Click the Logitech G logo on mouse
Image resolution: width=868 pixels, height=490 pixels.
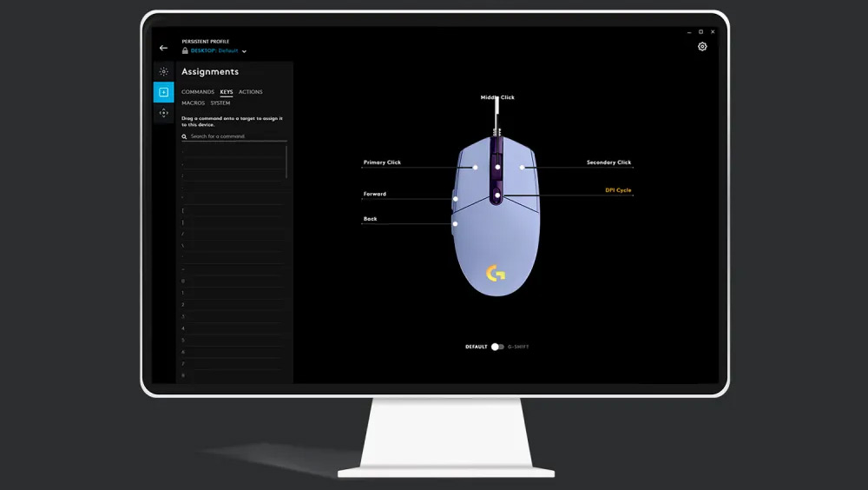point(496,274)
